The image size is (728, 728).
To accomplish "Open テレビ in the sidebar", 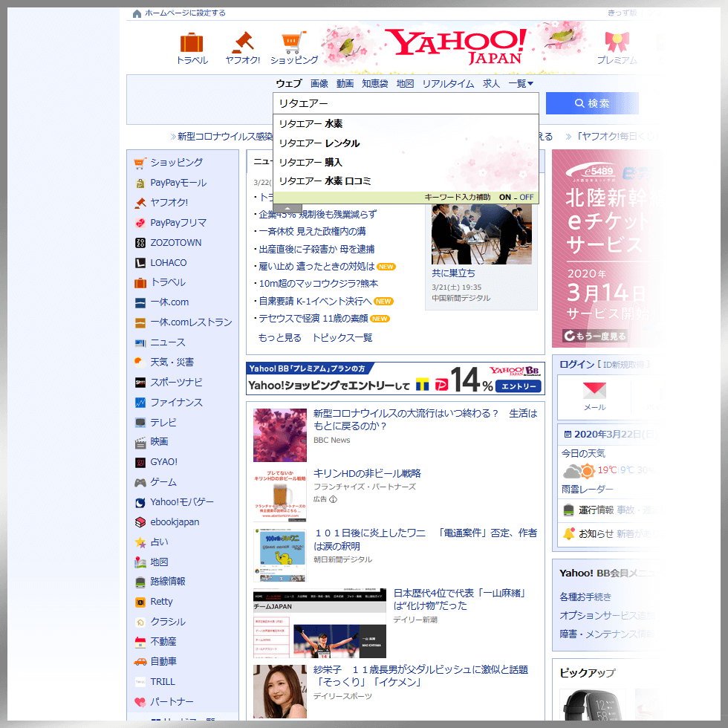I will (x=163, y=422).
